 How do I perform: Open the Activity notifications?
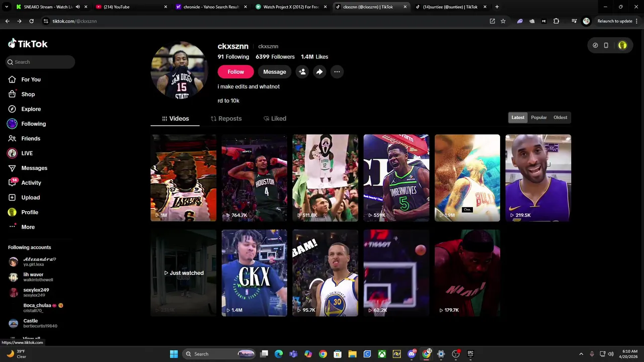point(31,183)
